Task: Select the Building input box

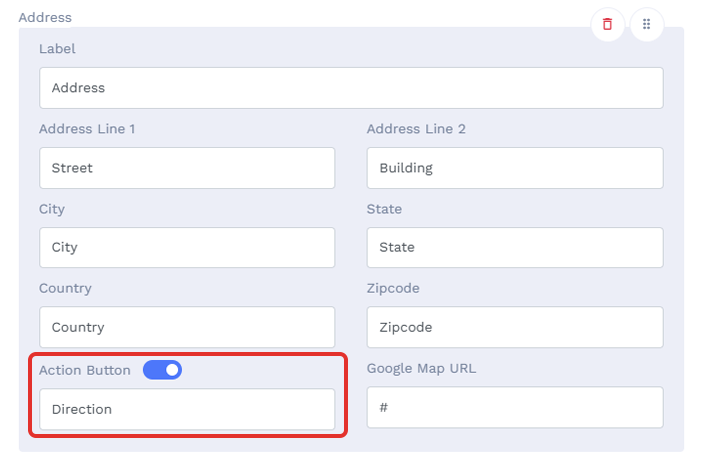Action: click(x=515, y=168)
